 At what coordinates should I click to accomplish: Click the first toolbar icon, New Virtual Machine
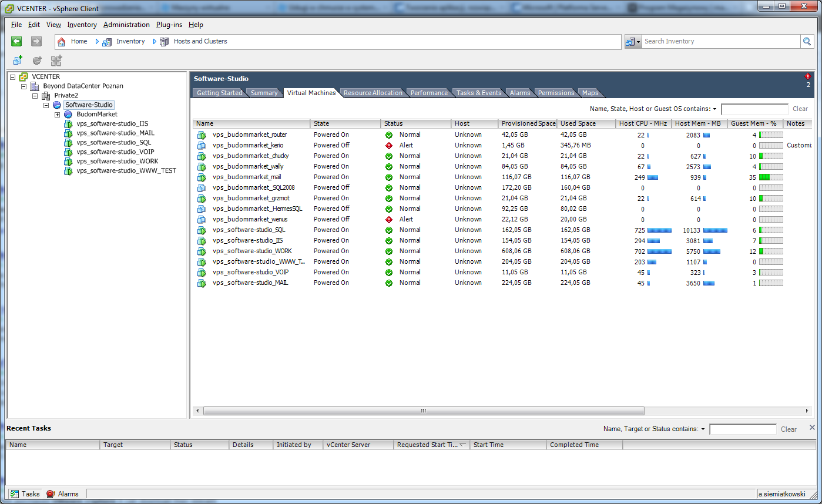[18, 61]
